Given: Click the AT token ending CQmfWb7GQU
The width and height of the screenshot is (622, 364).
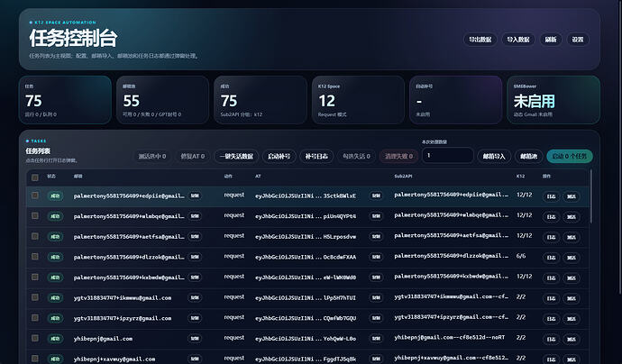Looking at the screenshot, I should tap(306, 318).
